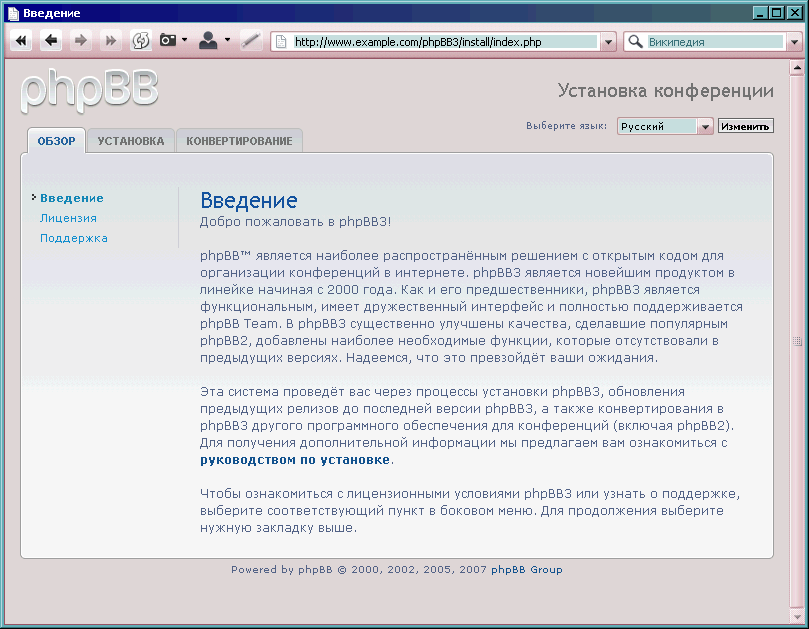
Task: Open Поддержка in the side menu
Action: [x=74, y=238]
